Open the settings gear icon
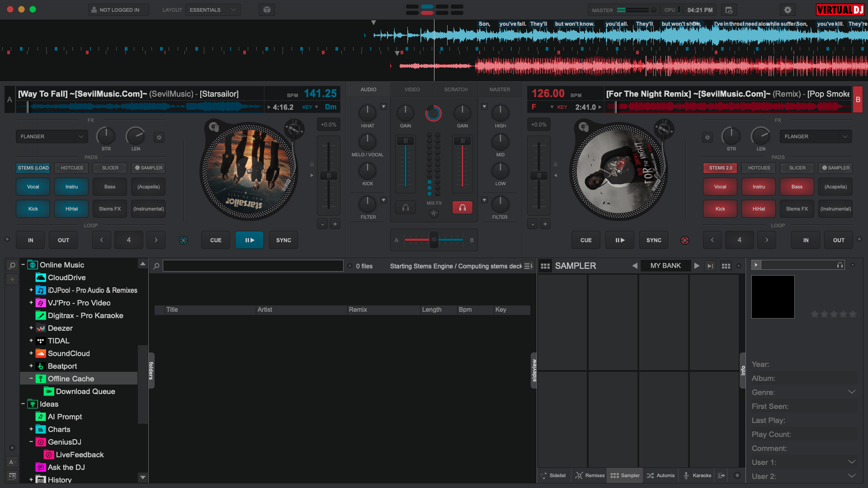The width and height of the screenshot is (868, 488). pyautogui.click(x=788, y=10)
